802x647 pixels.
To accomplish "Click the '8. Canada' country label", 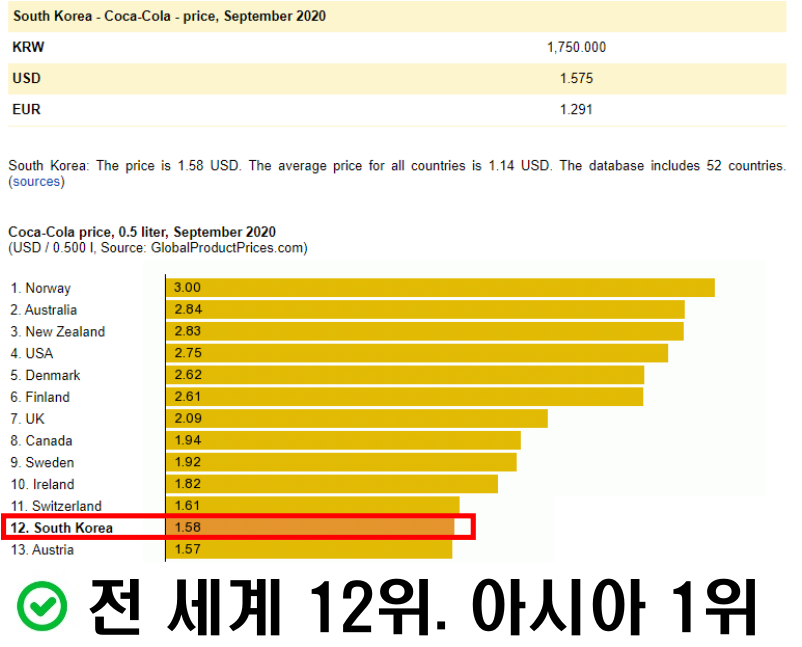I will tap(41, 441).
